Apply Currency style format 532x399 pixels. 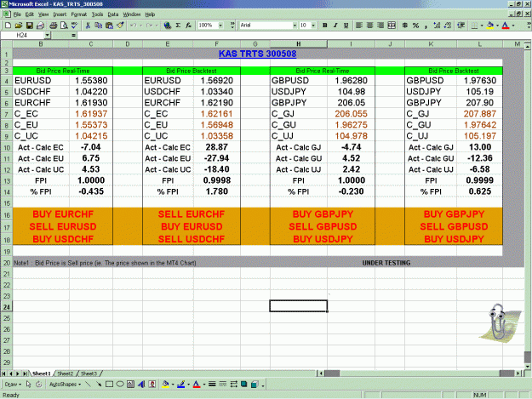coord(405,26)
